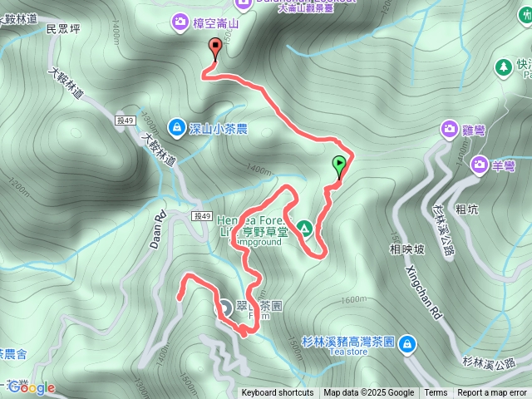
Task: Click the 投49 road shield near 大鞍林道
Action: click(126, 121)
